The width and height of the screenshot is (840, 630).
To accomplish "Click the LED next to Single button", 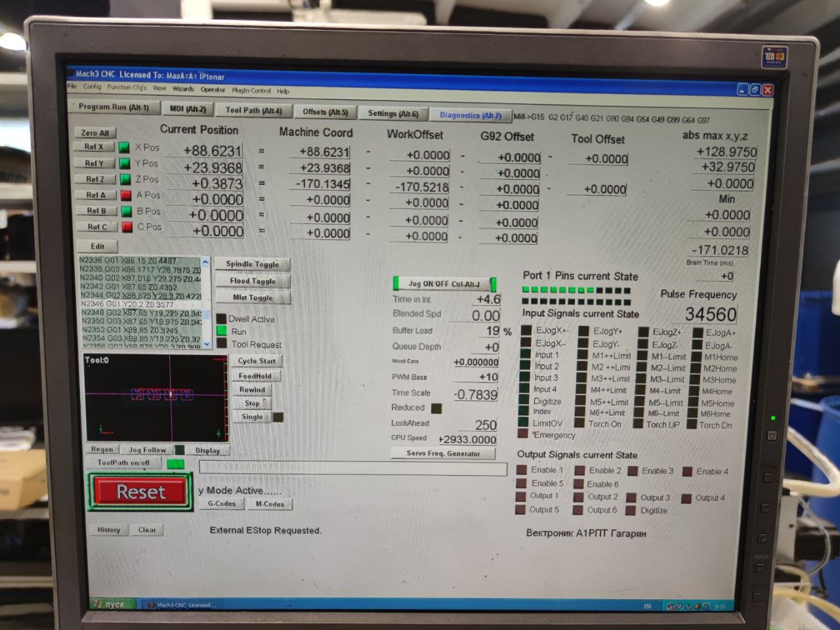I will pos(278,417).
